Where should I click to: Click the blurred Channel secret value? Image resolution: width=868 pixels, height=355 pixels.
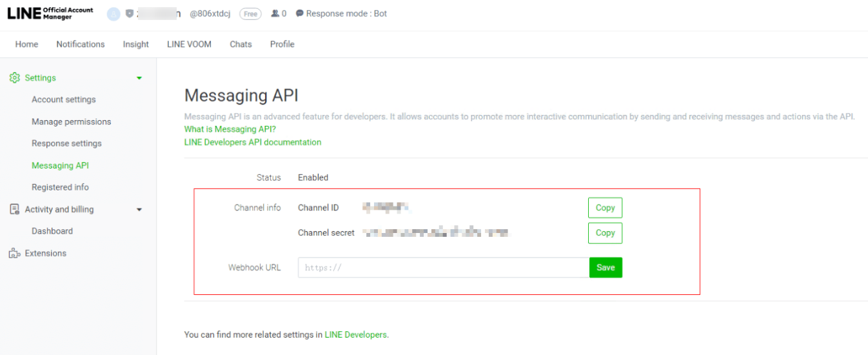click(x=435, y=233)
